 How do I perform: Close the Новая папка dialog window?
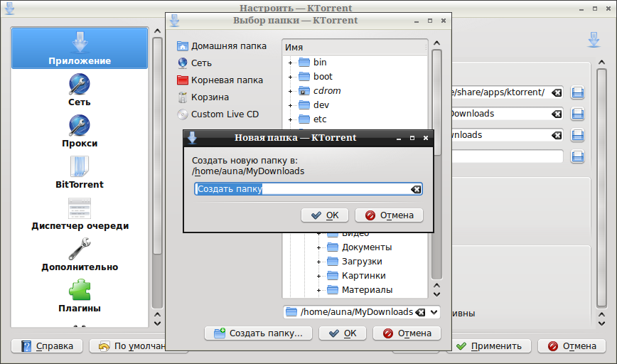click(x=425, y=138)
